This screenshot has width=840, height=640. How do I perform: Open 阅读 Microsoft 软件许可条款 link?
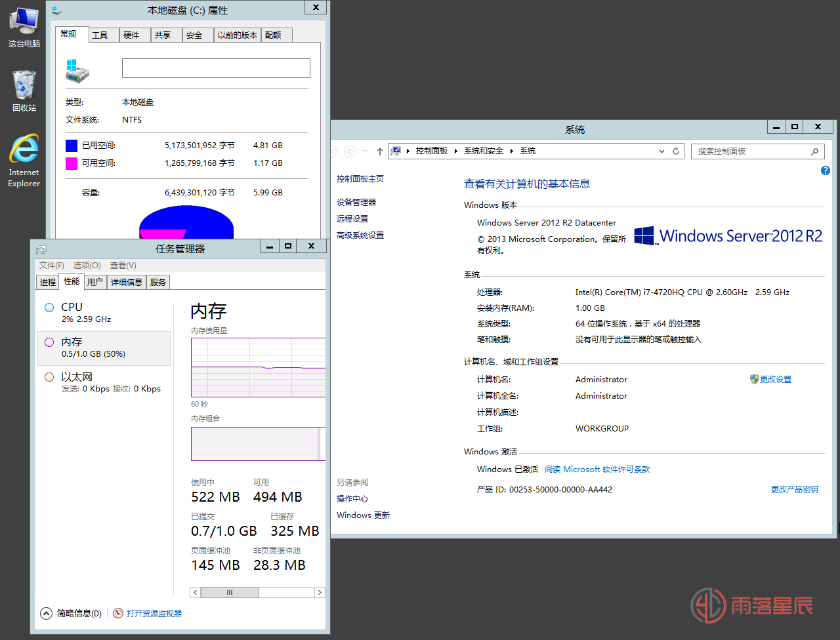(x=597, y=470)
